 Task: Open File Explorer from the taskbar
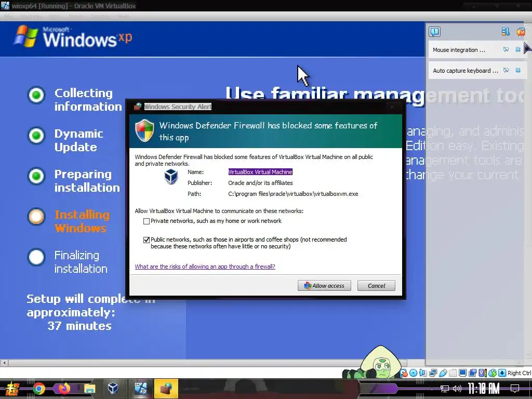(89, 389)
